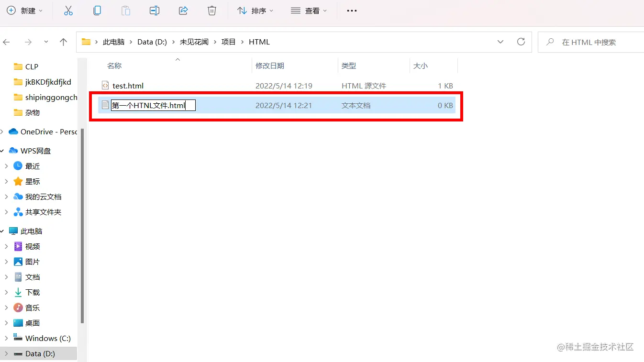Open the CLP folder in sidebar
644x362 pixels.
pos(32,66)
